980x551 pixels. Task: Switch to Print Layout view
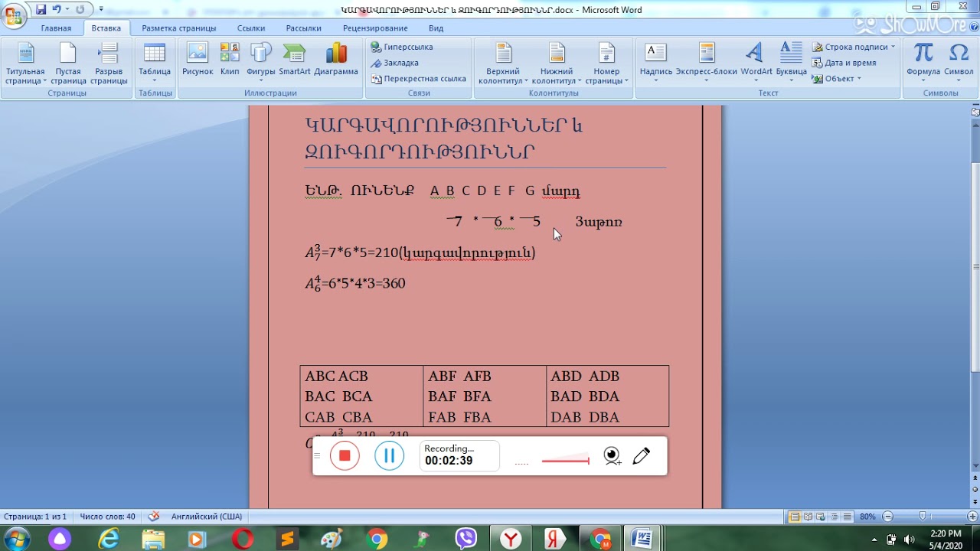[x=796, y=517]
